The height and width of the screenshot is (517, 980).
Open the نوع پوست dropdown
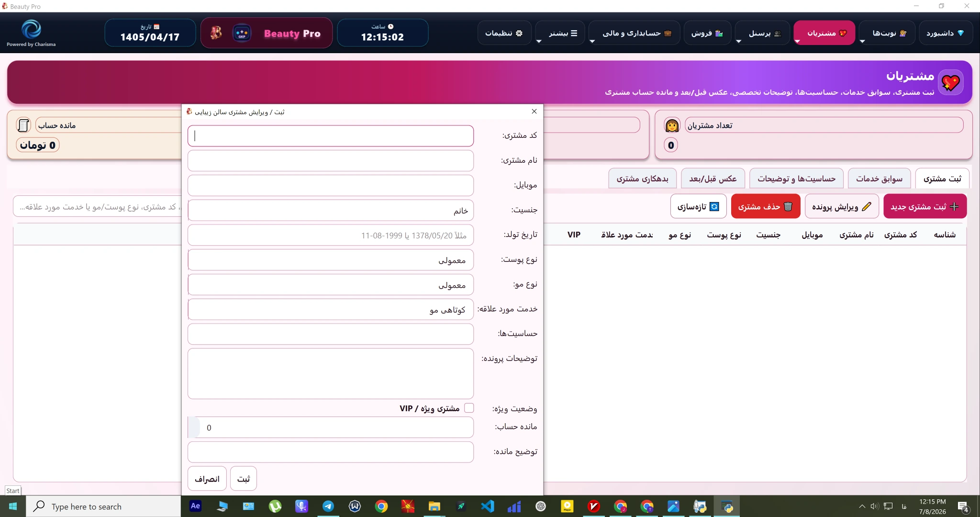pos(331,260)
